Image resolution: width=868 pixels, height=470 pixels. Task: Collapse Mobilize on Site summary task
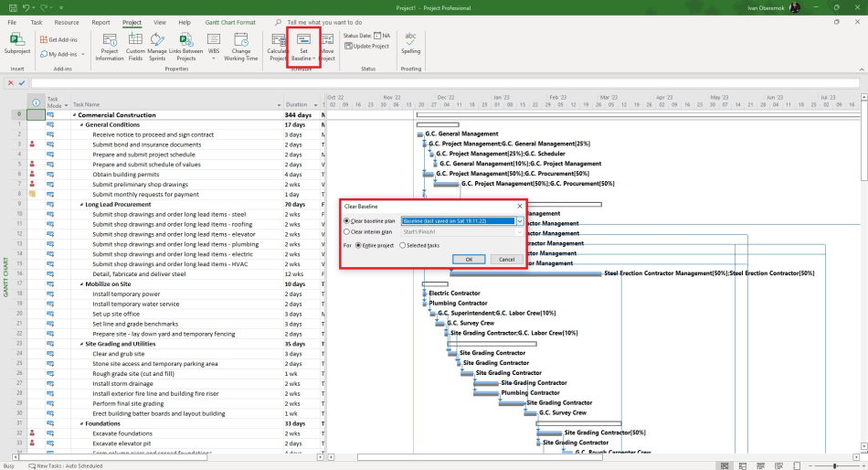[x=82, y=283]
